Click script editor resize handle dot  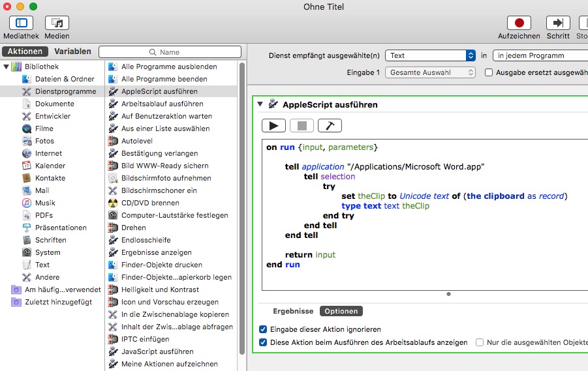point(448,294)
